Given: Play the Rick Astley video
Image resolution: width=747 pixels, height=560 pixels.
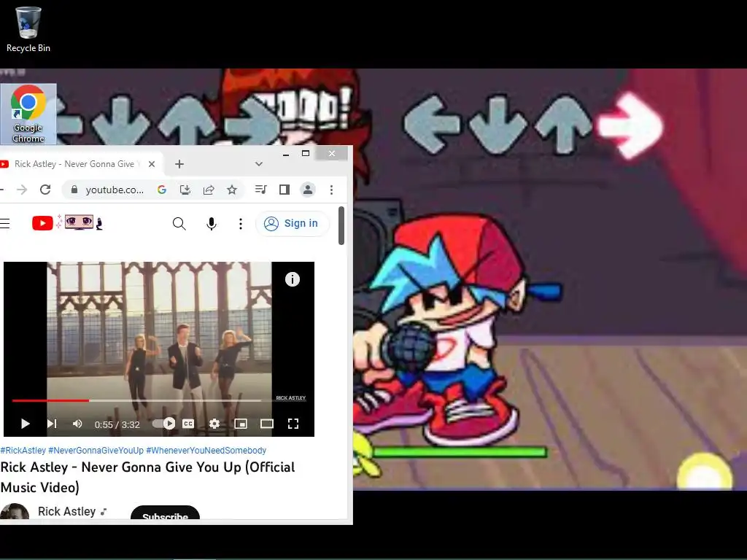Looking at the screenshot, I should click(x=26, y=424).
